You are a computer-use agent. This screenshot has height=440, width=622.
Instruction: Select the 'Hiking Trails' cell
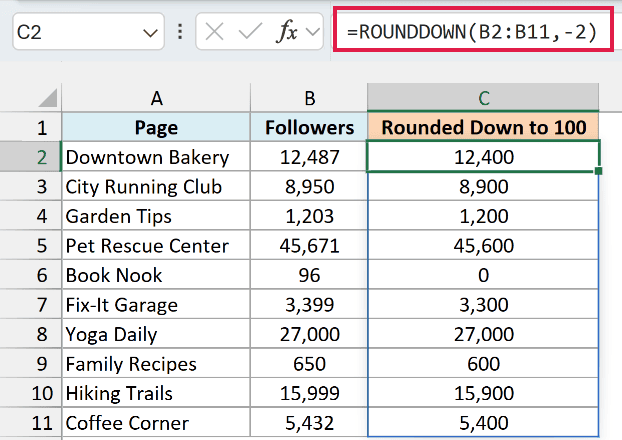pyautogui.click(x=156, y=393)
